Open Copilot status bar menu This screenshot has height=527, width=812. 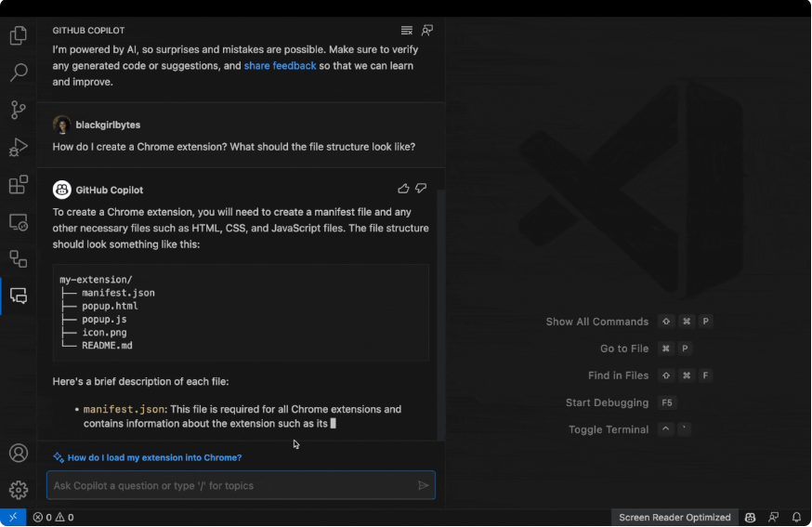coord(750,517)
